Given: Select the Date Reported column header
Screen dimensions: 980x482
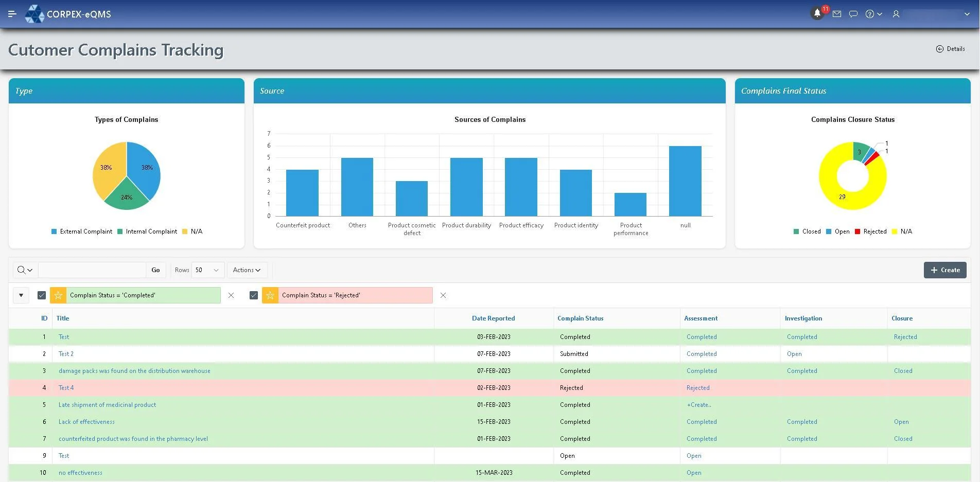Looking at the screenshot, I should coord(493,318).
